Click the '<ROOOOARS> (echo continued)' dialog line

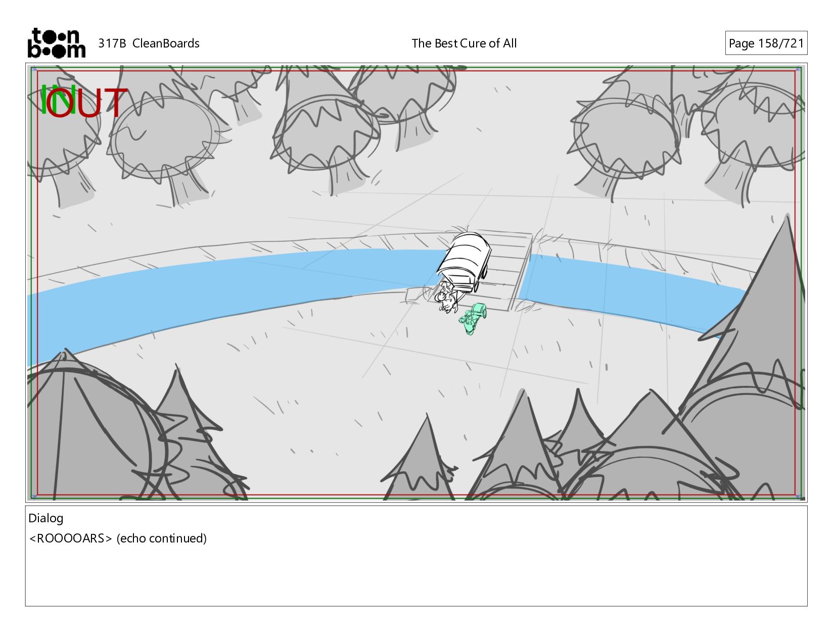[x=118, y=538]
